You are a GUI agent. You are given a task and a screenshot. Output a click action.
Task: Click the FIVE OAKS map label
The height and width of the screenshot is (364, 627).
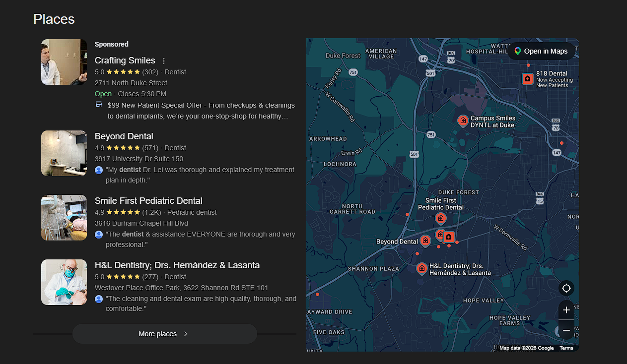pos(329,332)
